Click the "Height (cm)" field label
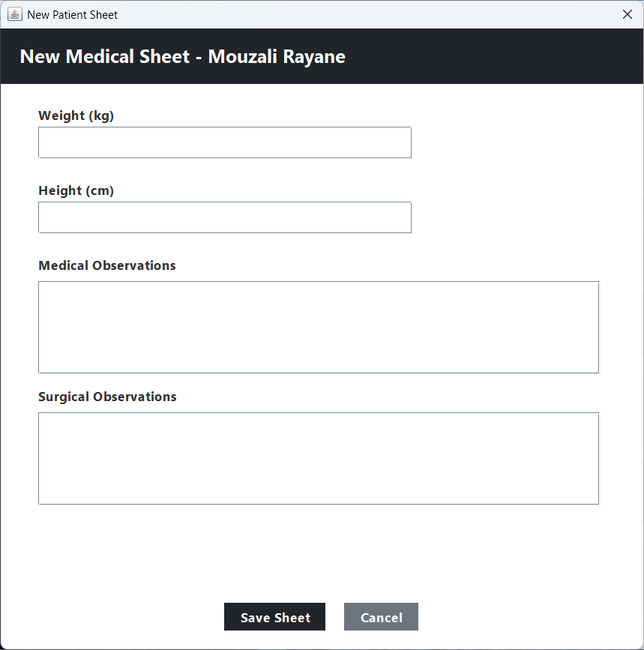The height and width of the screenshot is (650, 644). [76, 190]
